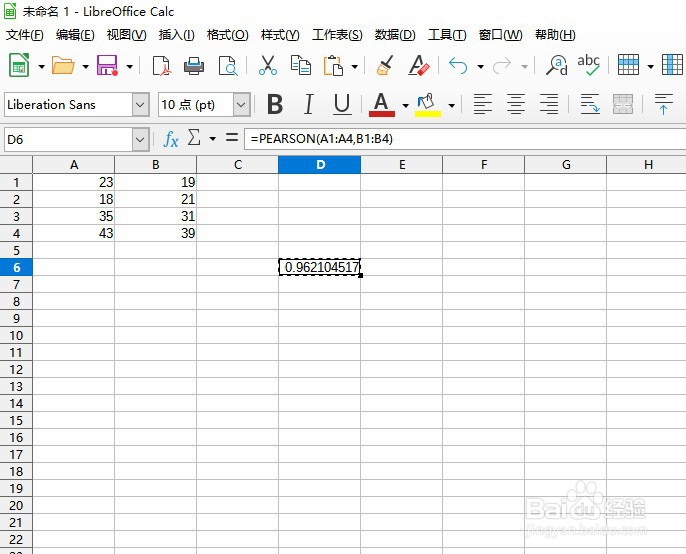Apply yellow background color highlight

[x=427, y=105]
